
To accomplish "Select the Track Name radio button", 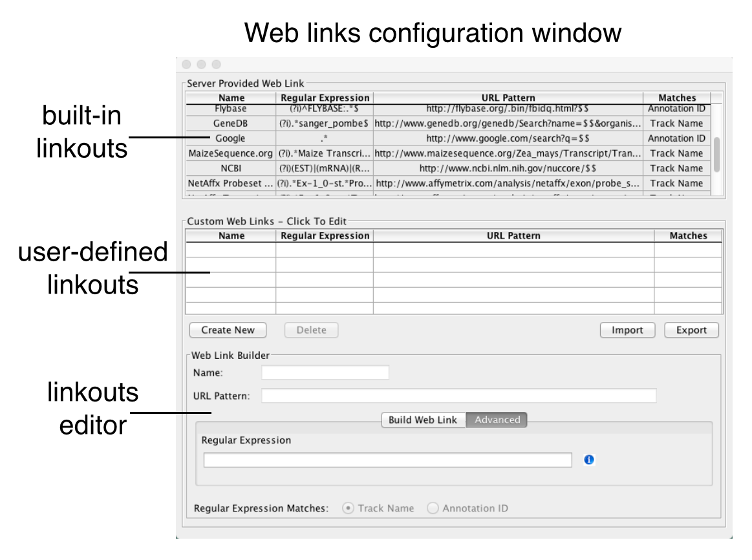I will click(x=348, y=508).
